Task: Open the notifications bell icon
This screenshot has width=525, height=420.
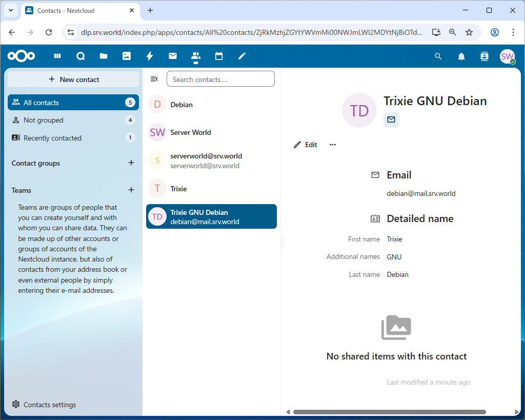Action: 461,56
